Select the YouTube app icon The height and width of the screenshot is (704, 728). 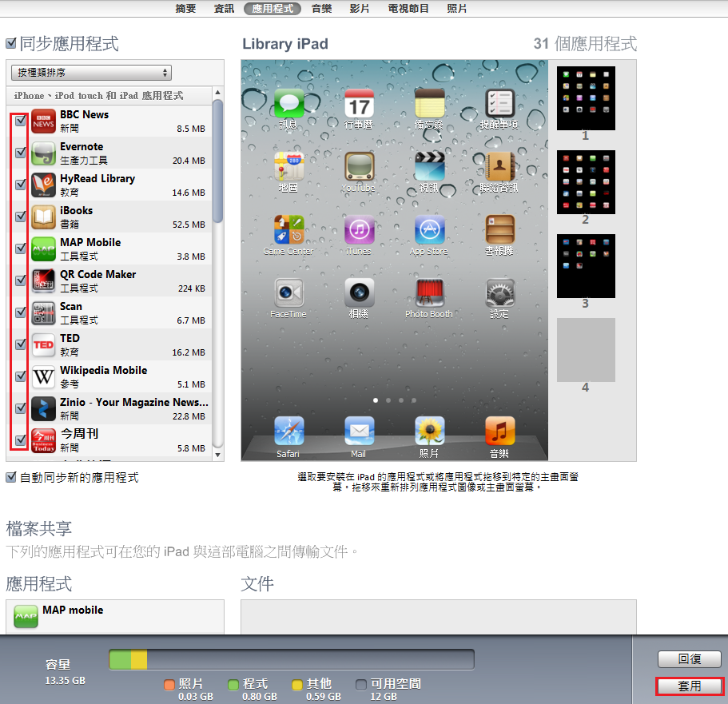[x=359, y=166]
